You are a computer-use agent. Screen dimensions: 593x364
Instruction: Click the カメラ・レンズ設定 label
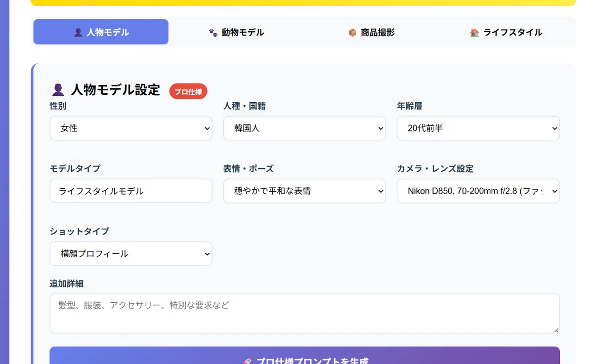[435, 168]
